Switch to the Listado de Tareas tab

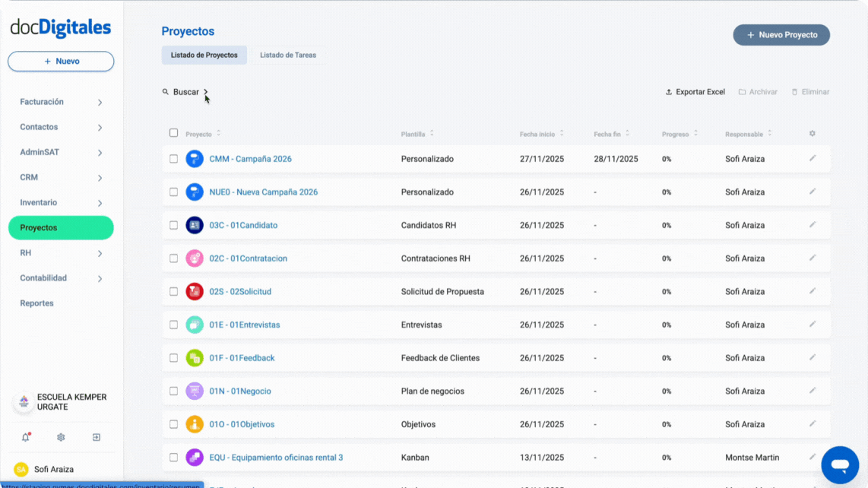[x=288, y=55]
